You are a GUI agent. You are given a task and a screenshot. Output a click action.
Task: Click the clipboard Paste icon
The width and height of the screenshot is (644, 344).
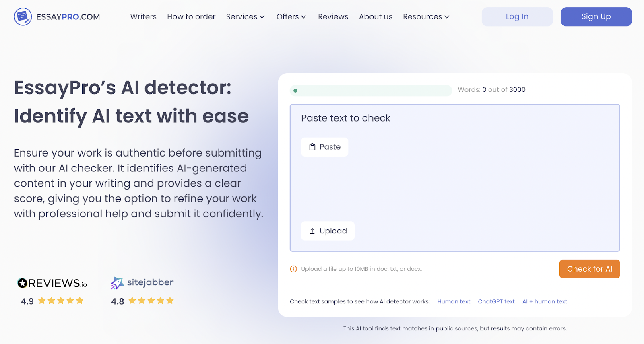312,147
